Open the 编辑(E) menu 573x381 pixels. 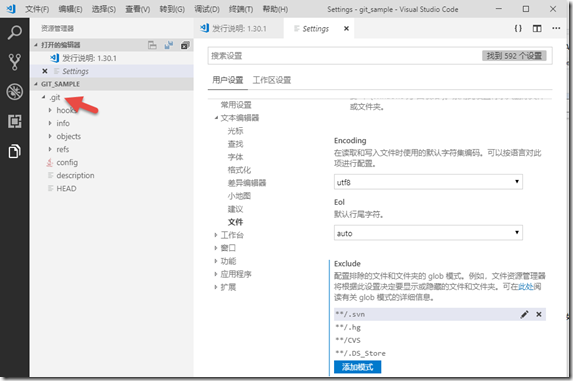click(x=70, y=9)
